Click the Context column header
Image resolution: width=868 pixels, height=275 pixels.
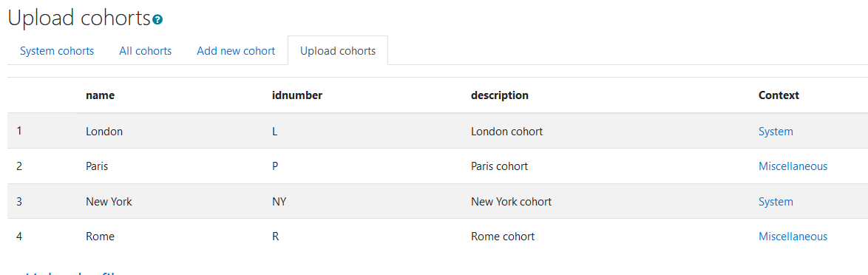[x=779, y=95]
